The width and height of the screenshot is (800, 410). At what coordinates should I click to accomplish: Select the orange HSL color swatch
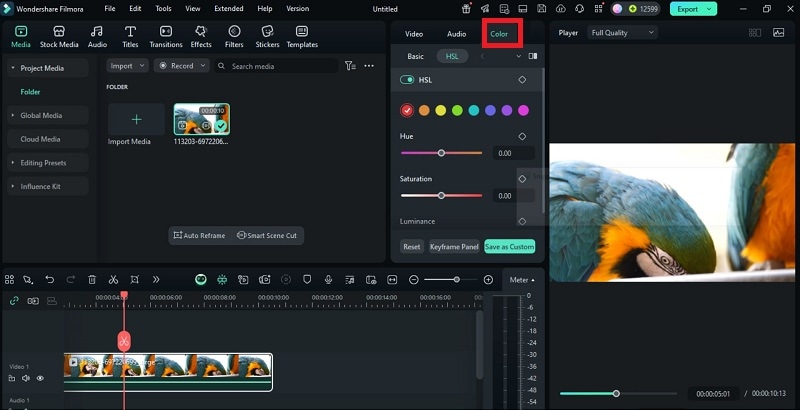point(424,110)
